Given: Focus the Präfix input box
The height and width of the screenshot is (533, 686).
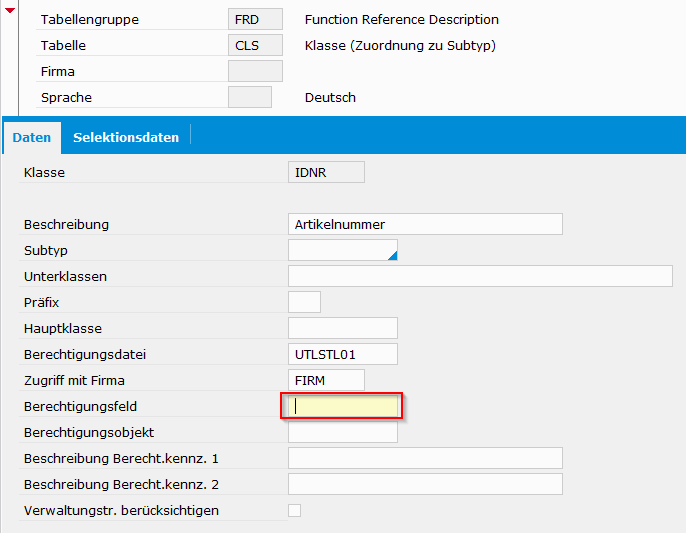Looking at the screenshot, I should [x=304, y=302].
